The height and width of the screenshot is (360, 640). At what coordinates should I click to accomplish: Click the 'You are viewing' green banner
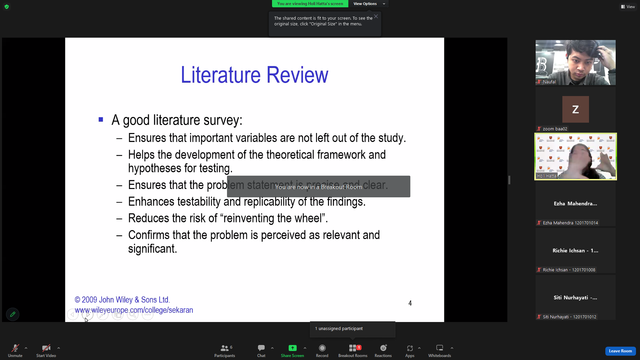click(310, 4)
